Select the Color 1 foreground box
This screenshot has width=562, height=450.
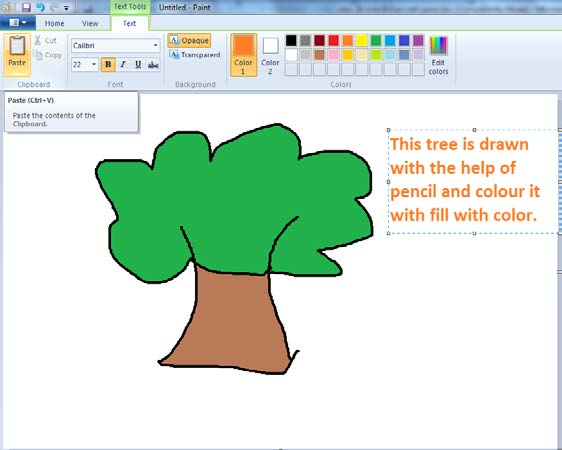point(243,55)
